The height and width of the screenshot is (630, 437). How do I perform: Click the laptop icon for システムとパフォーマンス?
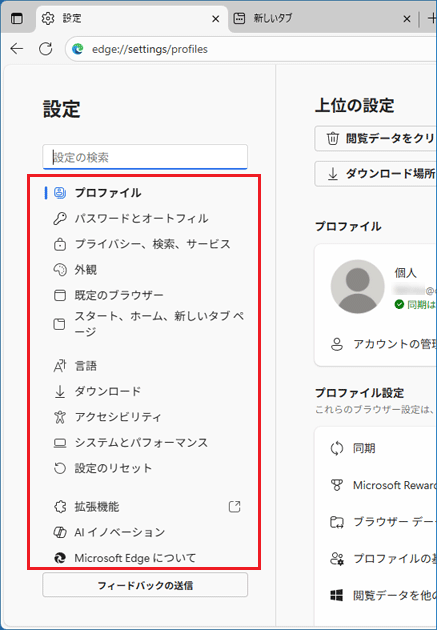[x=59, y=443]
